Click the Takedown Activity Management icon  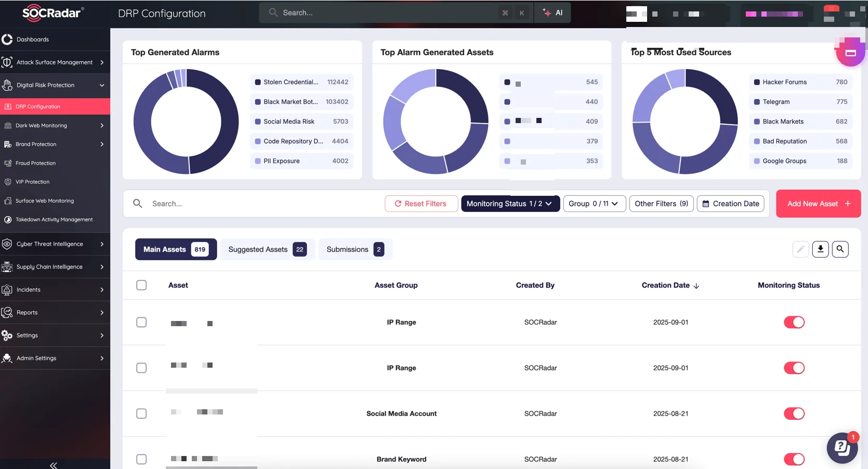click(8, 220)
